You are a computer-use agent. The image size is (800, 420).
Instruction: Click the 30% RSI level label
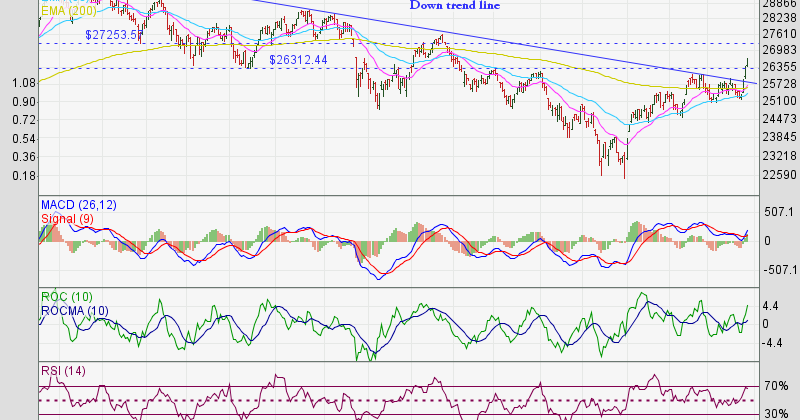(x=776, y=413)
